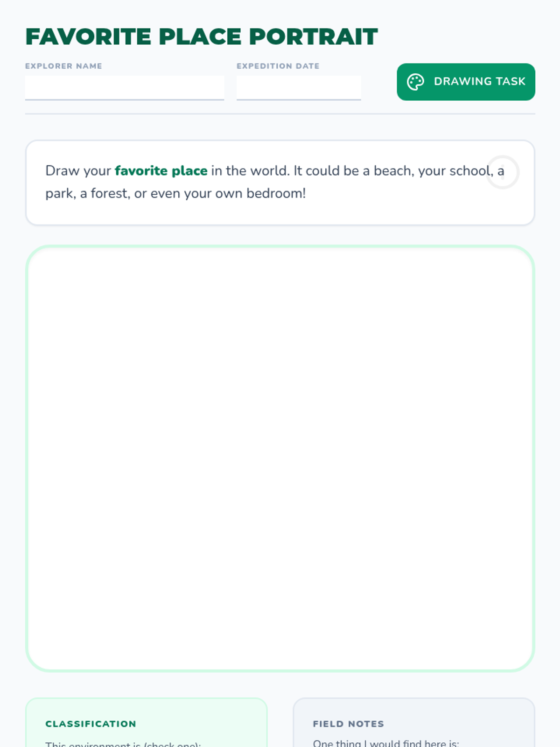This screenshot has width=560, height=747.
Task: Click 'Draw your' at start of the instructions
Action: coord(78,171)
